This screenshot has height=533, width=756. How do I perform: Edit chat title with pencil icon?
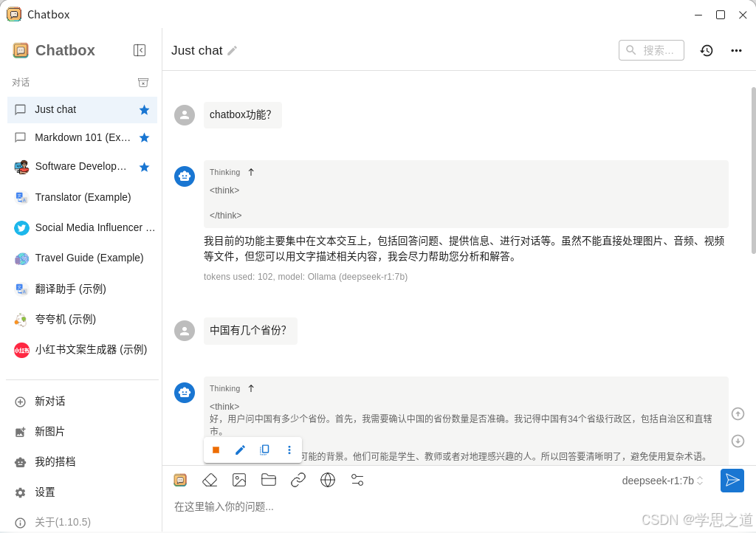click(233, 51)
